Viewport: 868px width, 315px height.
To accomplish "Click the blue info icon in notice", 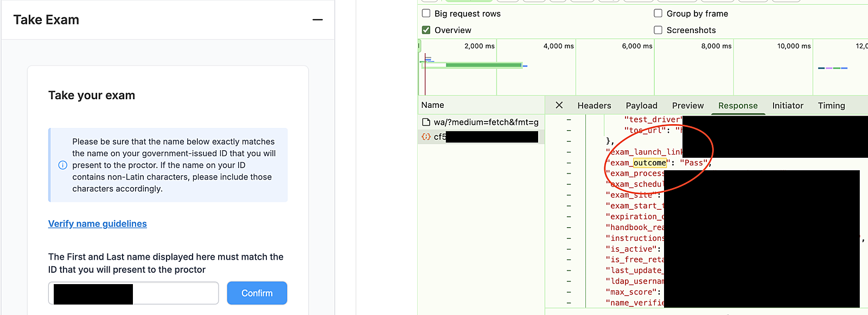I will [x=63, y=165].
